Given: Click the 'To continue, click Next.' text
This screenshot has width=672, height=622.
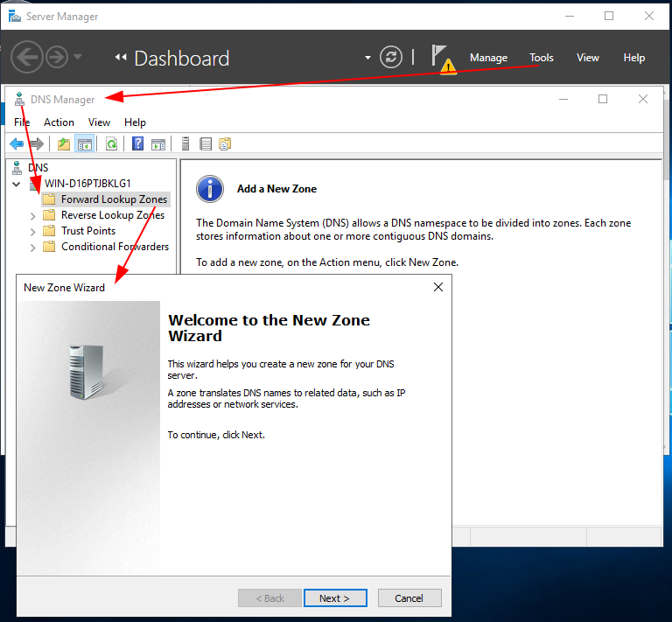Looking at the screenshot, I should click(216, 435).
